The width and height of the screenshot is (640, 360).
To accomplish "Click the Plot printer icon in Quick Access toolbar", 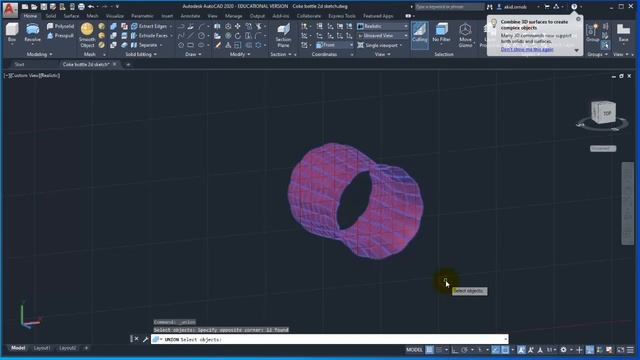I will point(81,7).
